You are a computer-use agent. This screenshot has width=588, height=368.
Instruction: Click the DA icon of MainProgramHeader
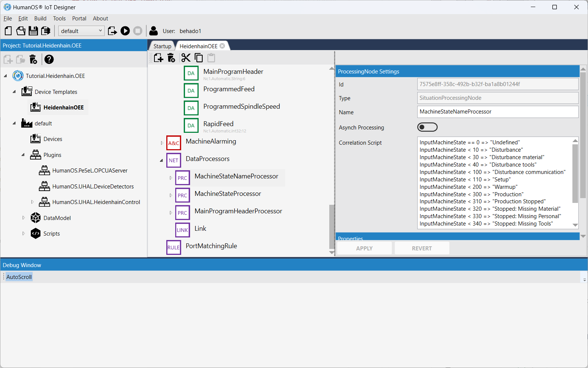click(x=191, y=73)
